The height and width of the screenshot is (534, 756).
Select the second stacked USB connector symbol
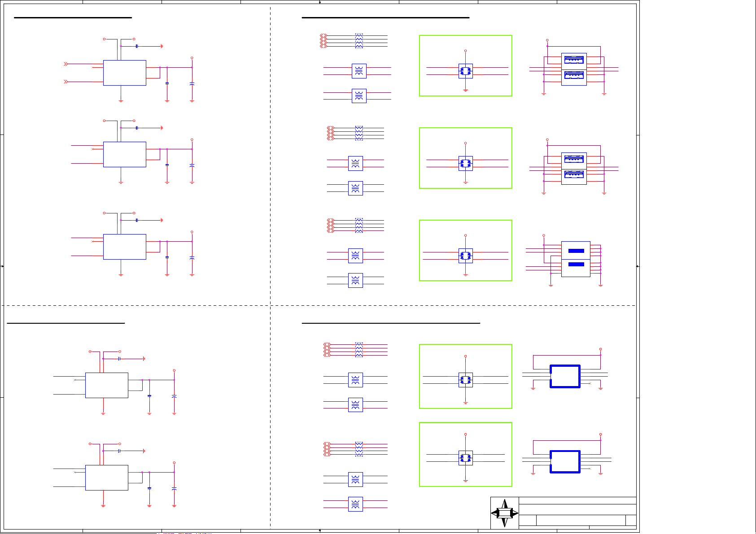click(574, 168)
